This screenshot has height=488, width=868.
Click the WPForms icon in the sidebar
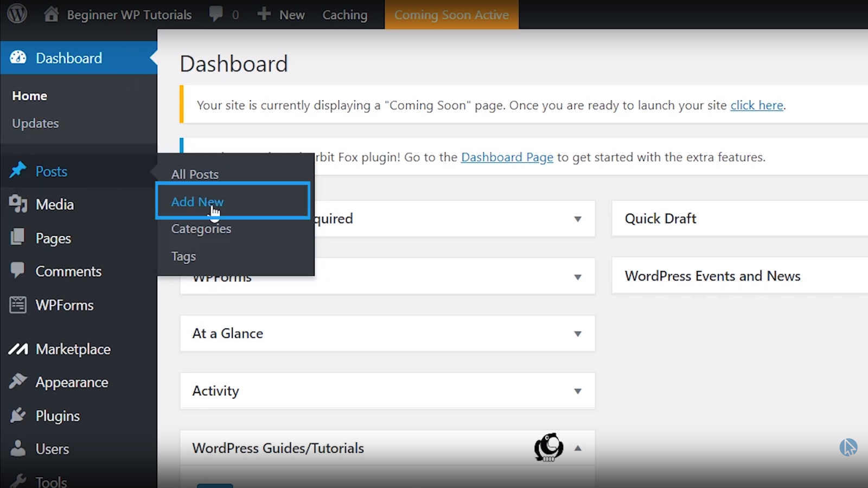point(18,305)
